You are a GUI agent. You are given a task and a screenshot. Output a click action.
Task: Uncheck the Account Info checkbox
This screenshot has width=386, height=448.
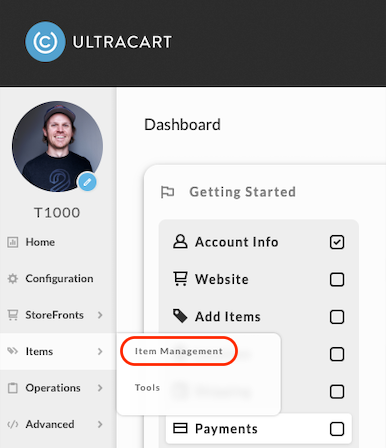tap(337, 242)
